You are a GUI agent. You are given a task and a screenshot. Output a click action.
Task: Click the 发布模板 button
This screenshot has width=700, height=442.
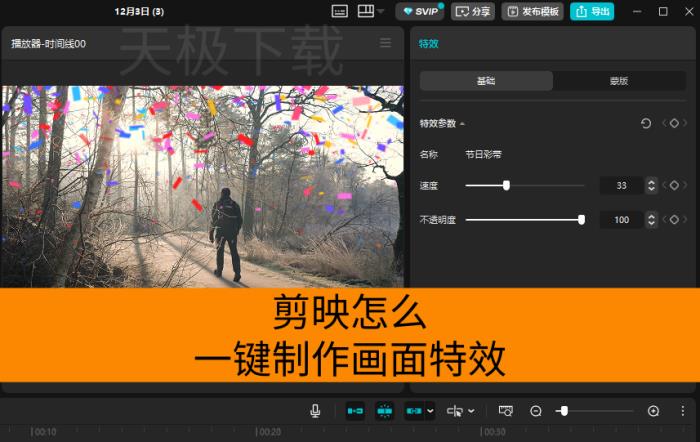coord(532,12)
